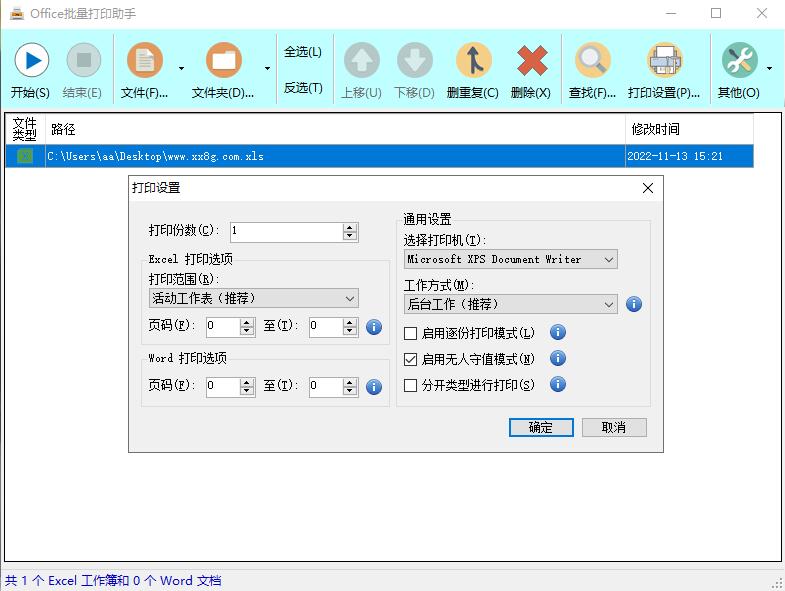Click 全选(L) select all option
Image resolution: width=785 pixels, height=591 pixels.
[x=303, y=52]
